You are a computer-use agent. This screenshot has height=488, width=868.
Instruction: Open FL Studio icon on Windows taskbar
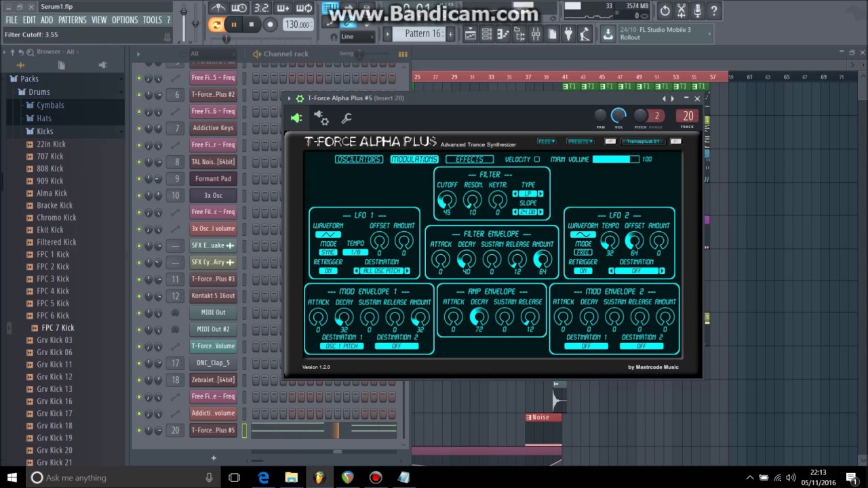(319, 478)
